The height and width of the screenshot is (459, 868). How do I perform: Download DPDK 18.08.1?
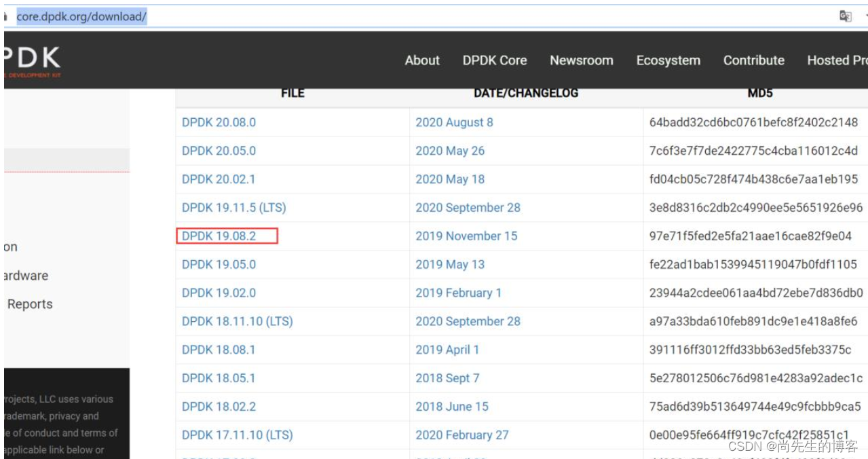point(219,350)
